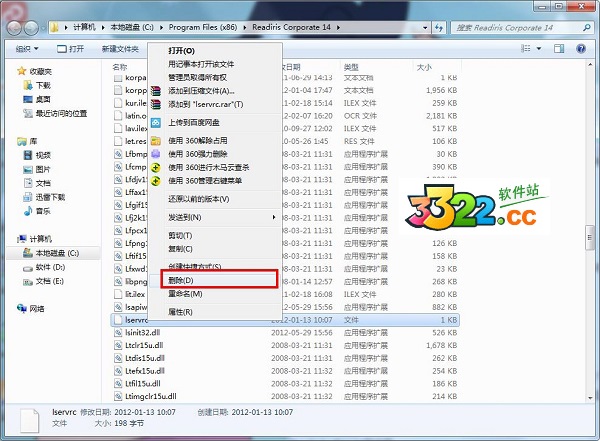Image resolution: width=600 pixels, height=441 pixels.
Task: Choose 剪切(T) in context menu
Action: coord(215,235)
